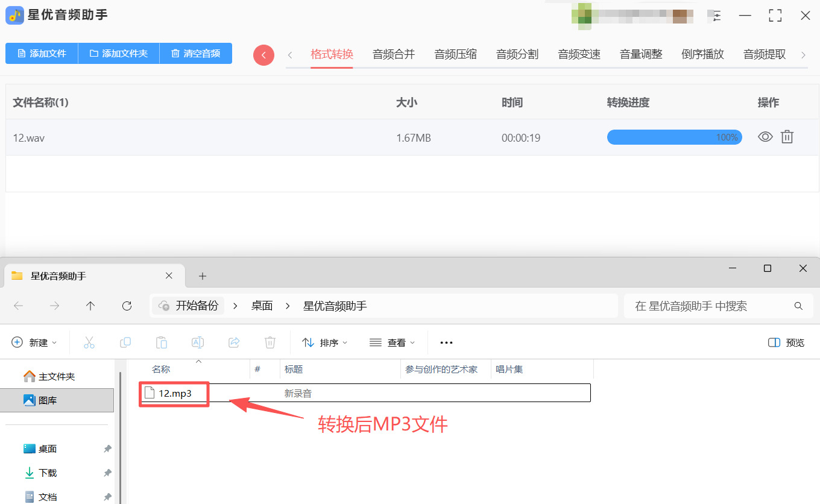Click the Rename icon in File Explorer toolbar

198,342
